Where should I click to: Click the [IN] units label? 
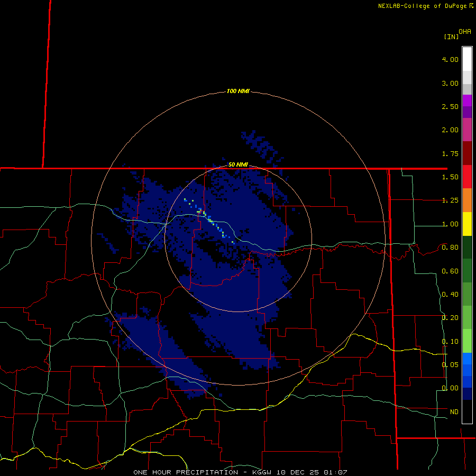451,36
